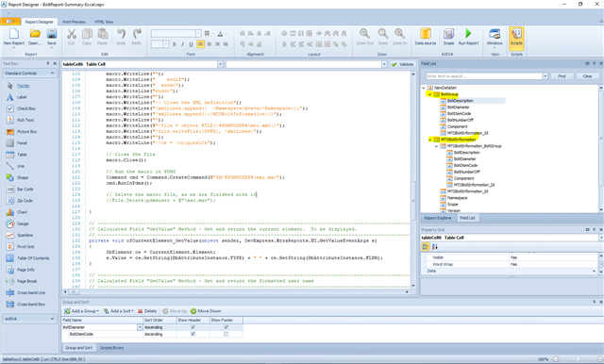Image resolution: width=604 pixels, height=364 pixels.
Task: Click the Zoom Out magnifier
Action: (365, 37)
